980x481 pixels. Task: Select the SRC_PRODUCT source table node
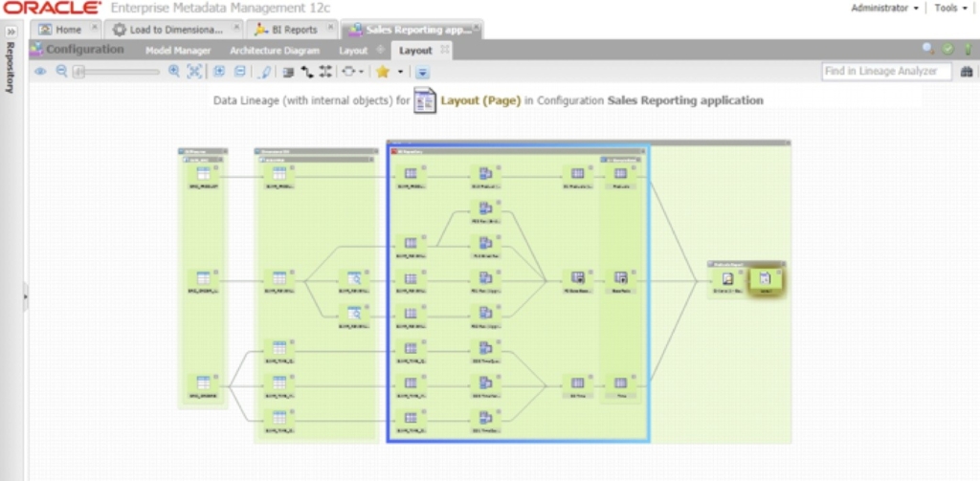(x=203, y=177)
